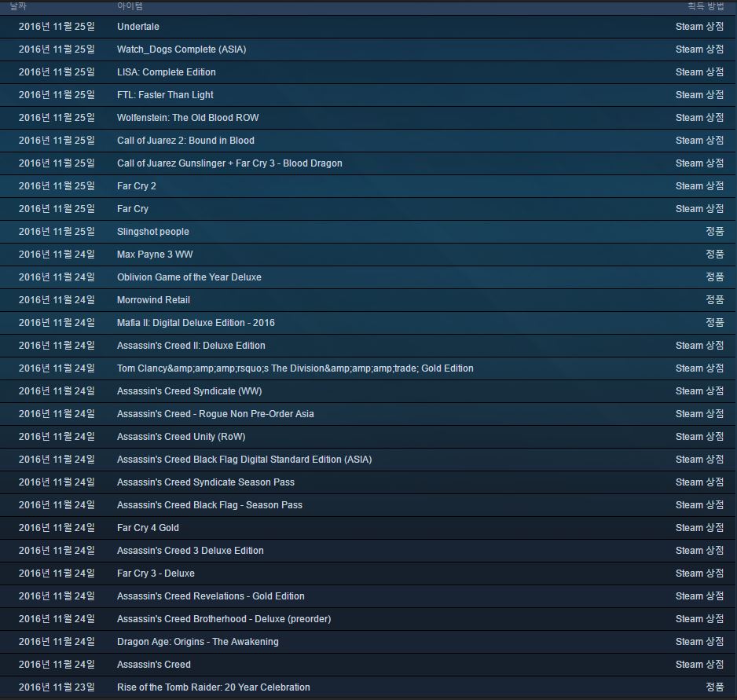Click the date in the Undertale row

[57, 27]
